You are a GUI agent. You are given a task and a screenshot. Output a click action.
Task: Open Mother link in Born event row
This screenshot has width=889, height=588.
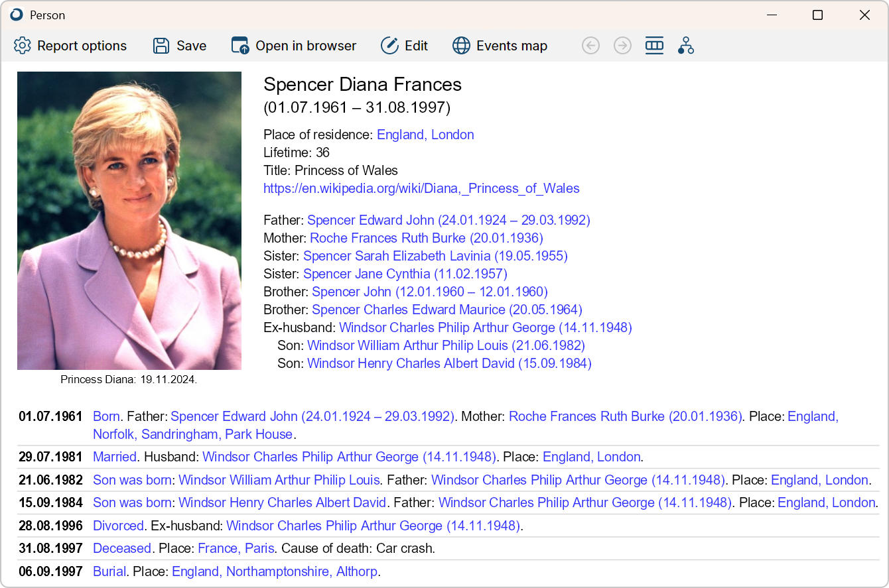point(626,416)
